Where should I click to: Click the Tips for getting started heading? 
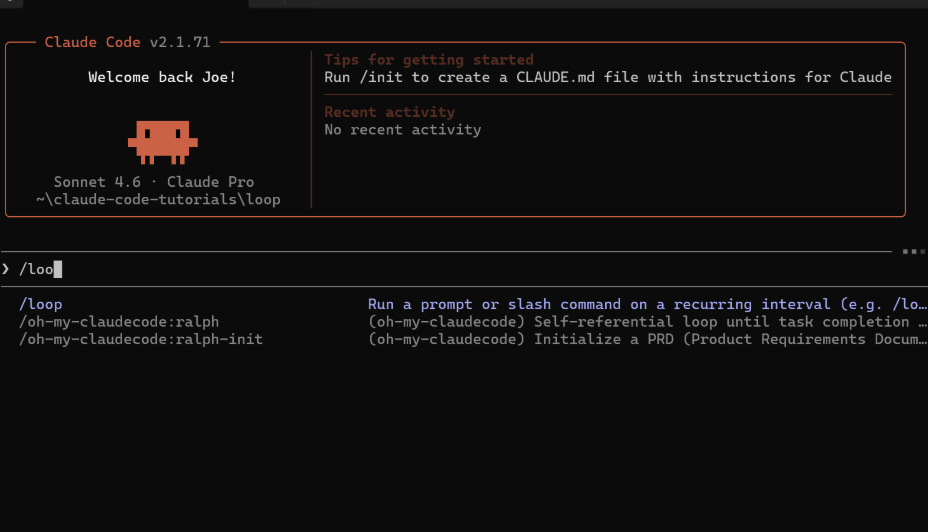[x=429, y=60]
